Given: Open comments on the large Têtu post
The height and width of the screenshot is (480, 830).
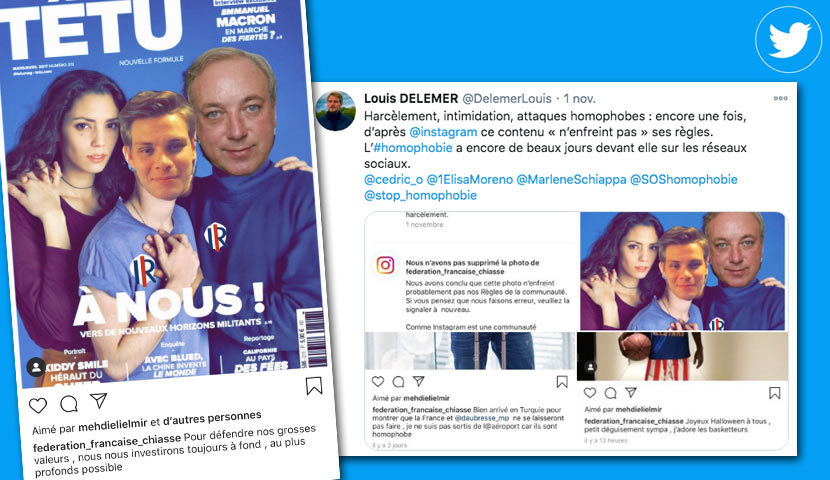Looking at the screenshot, I should [69, 404].
